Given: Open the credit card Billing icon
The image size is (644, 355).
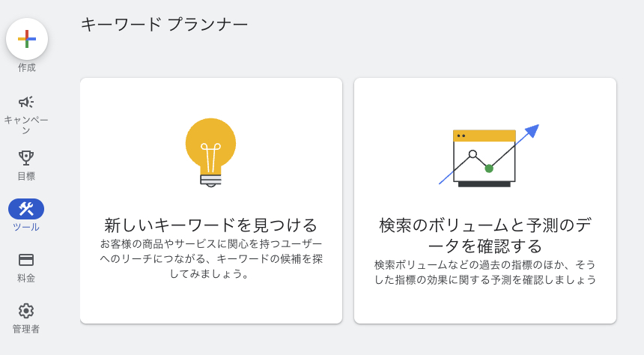Looking at the screenshot, I should click(x=26, y=260).
